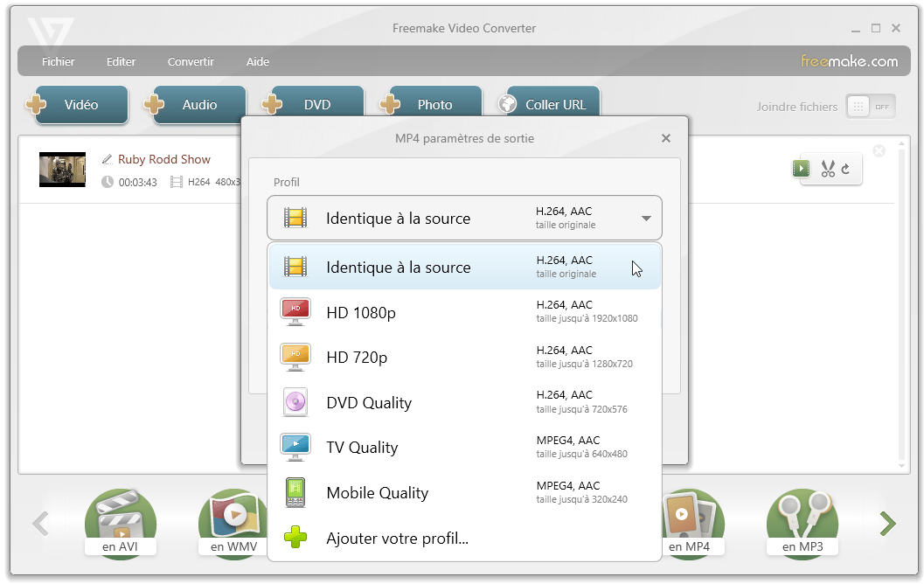Select the DVD Quality profile
This screenshot has width=924, height=584.
coord(465,402)
